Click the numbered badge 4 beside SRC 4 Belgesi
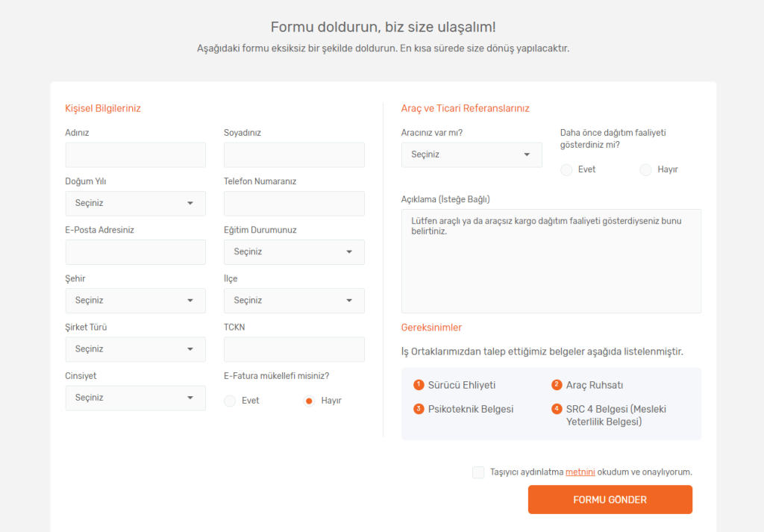 (557, 409)
